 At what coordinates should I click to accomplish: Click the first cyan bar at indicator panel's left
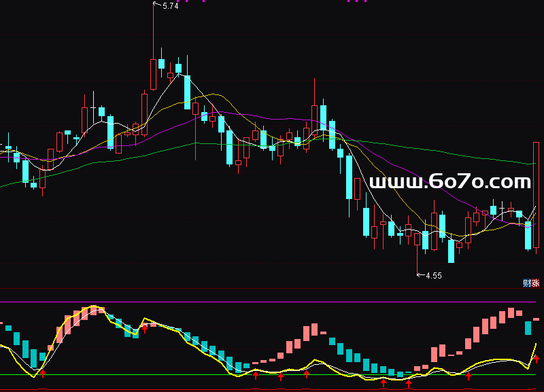[x=8, y=328]
